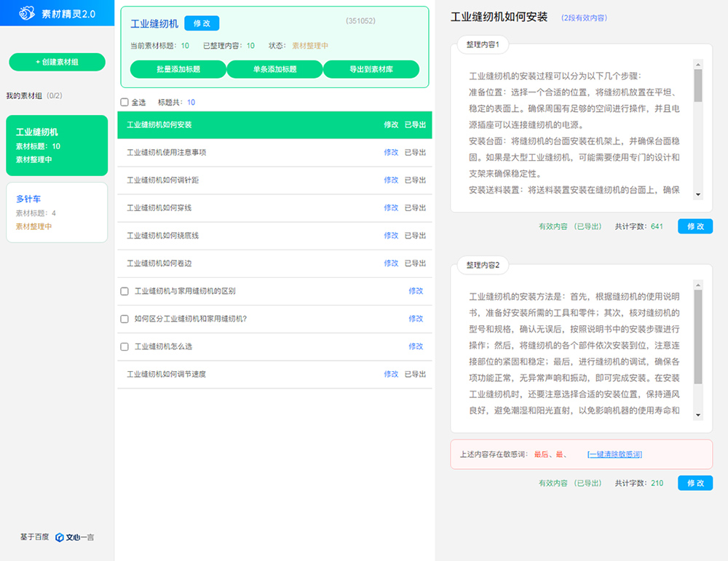Export using 导出到素材库 button
This screenshot has height=561, width=728.
pos(371,69)
